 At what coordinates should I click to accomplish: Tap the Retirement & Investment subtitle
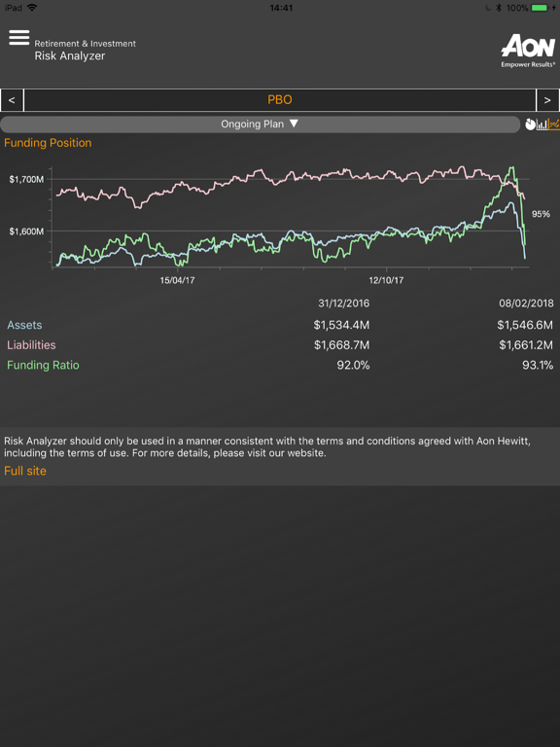86,44
